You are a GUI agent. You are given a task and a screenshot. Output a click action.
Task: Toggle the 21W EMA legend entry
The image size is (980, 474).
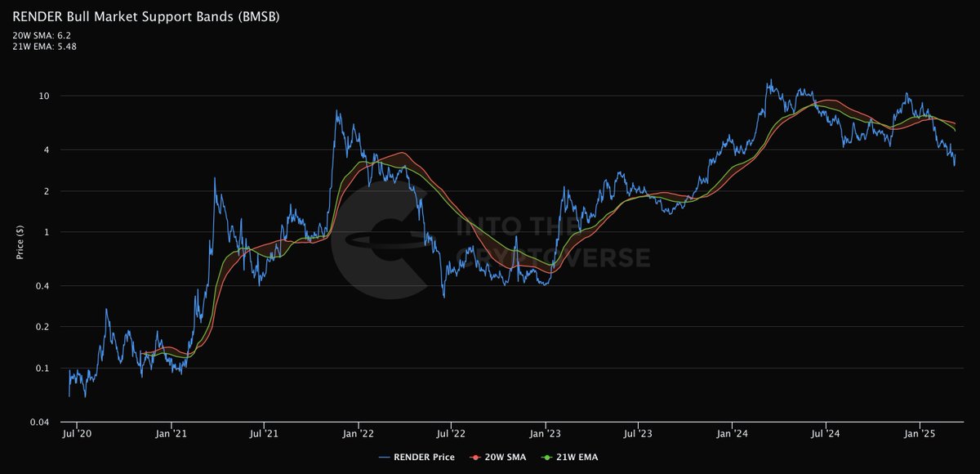(569, 456)
